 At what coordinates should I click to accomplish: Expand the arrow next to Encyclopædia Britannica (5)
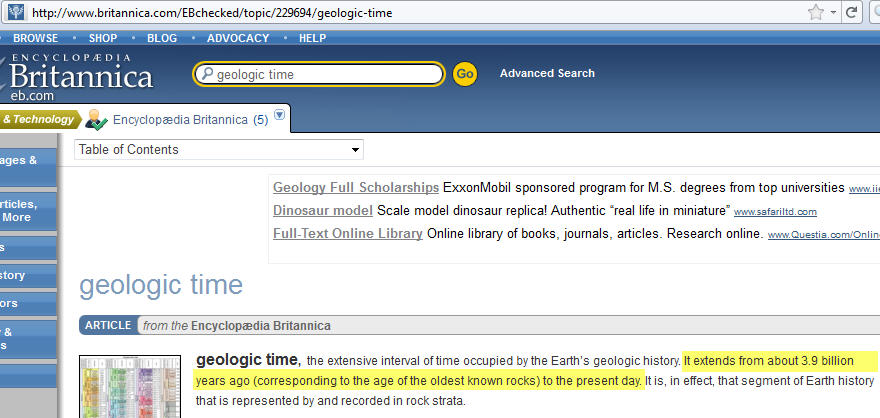[x=279, y=115]
